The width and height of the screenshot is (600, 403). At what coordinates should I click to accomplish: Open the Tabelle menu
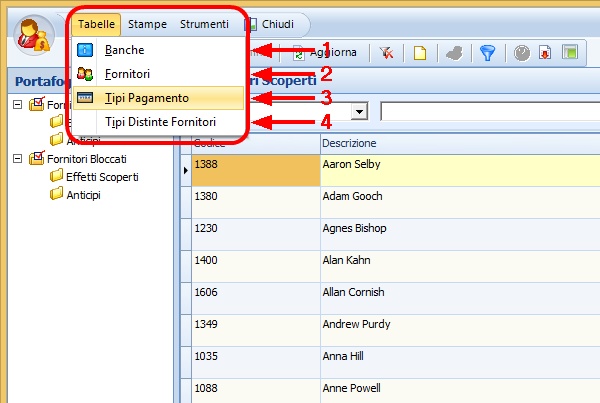[x=97, y=24]
